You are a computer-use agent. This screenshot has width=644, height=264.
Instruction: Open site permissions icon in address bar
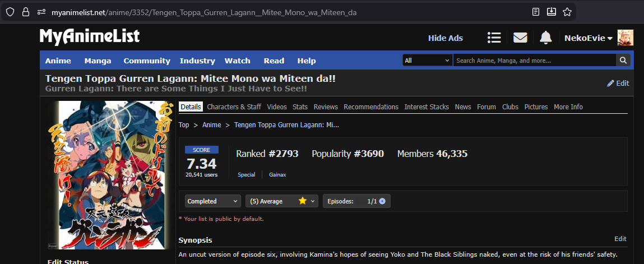coord(41,12)
